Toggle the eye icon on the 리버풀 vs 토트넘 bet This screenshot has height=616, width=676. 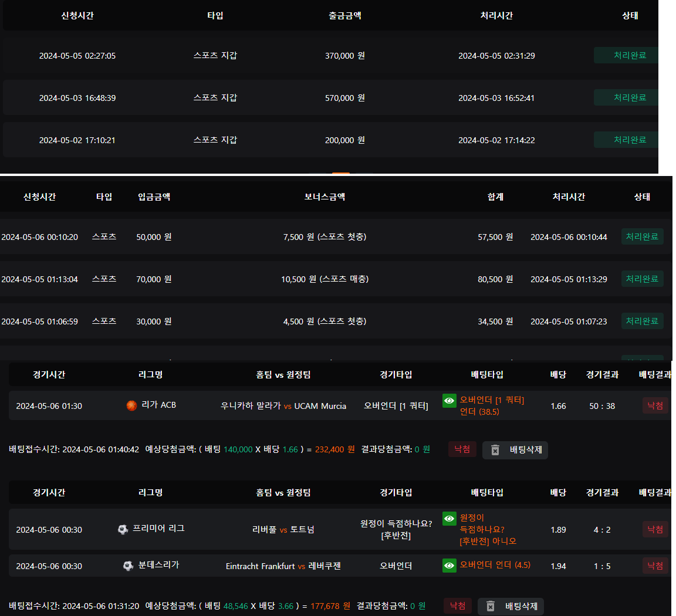(449, 519)
